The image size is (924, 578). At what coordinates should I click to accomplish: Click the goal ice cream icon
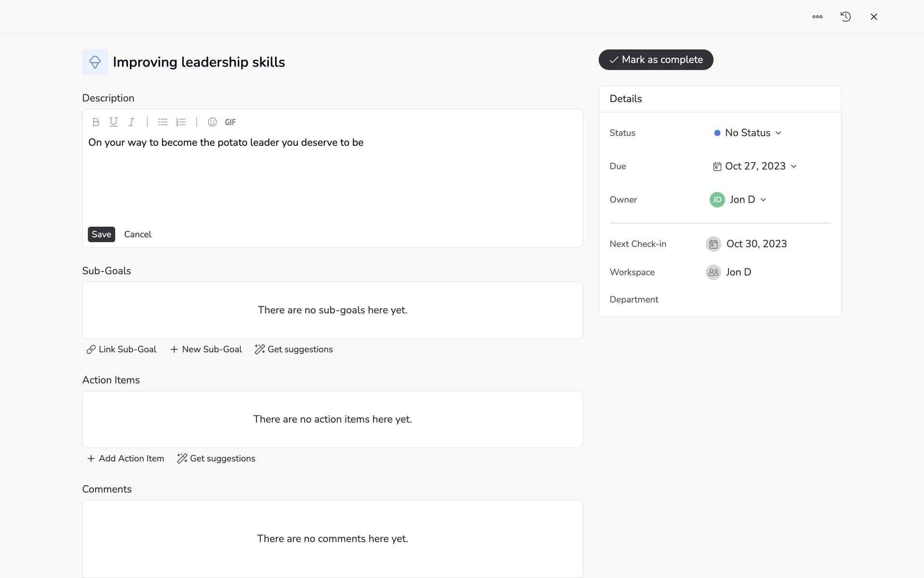coord(95,62)
